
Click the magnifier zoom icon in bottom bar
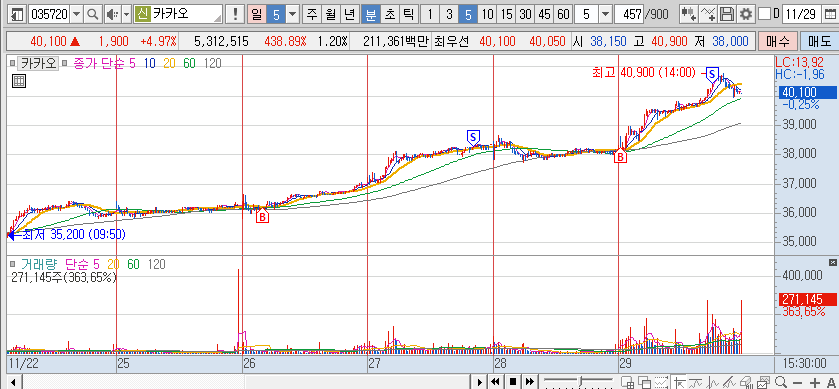[781, 382]
